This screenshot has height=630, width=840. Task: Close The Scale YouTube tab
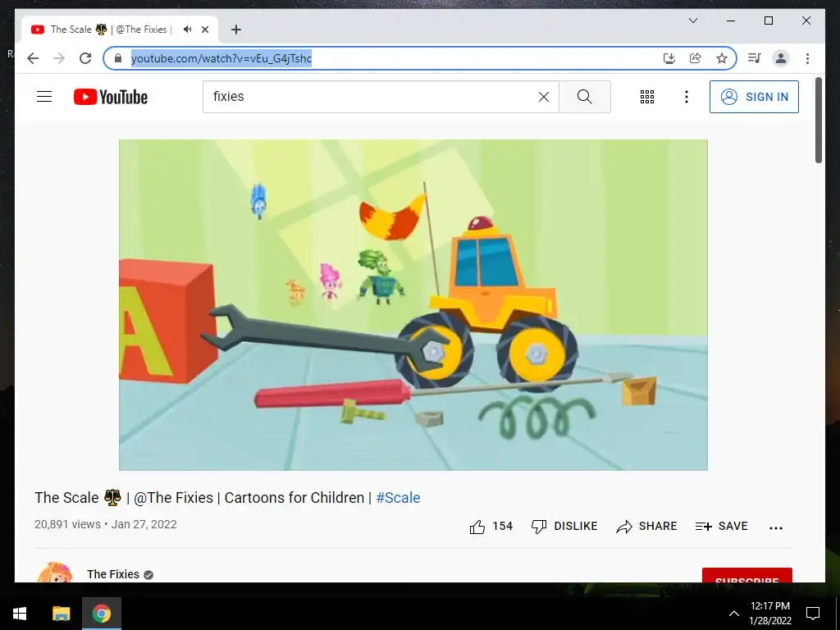click(204, 30)
